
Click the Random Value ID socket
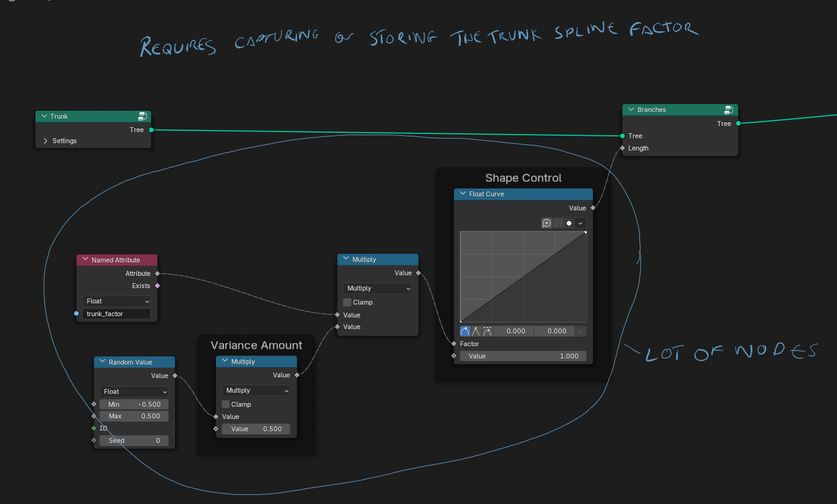pyautogui.click(x=94, y=428)
